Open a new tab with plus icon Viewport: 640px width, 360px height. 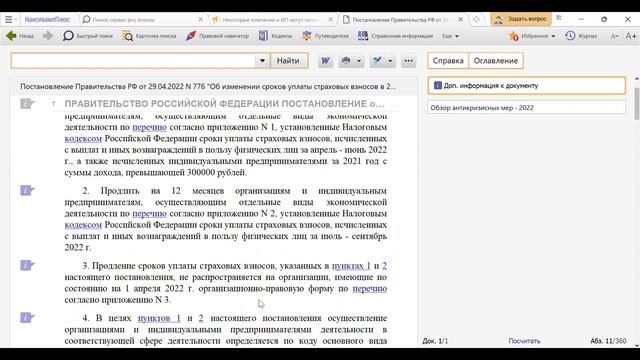476,19
